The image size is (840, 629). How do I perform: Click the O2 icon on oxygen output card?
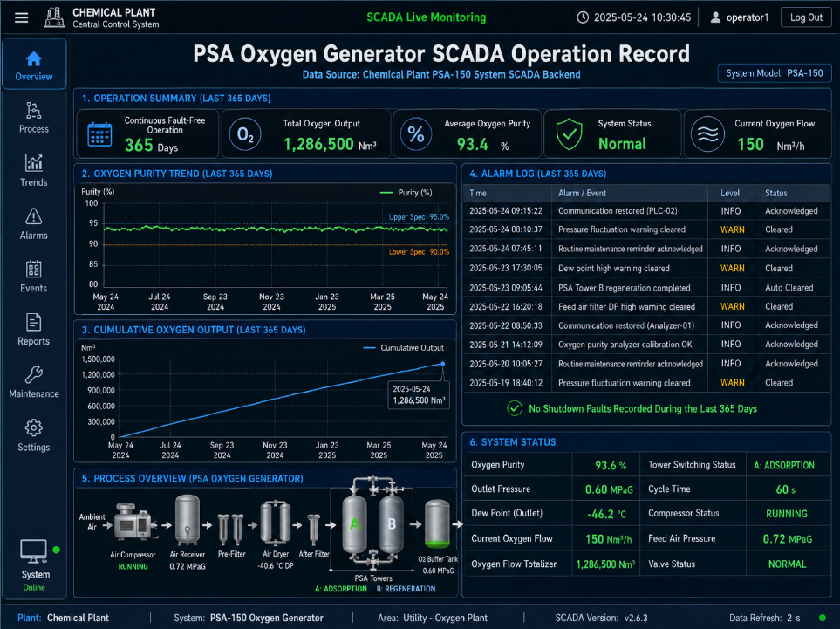pos(245,134)
